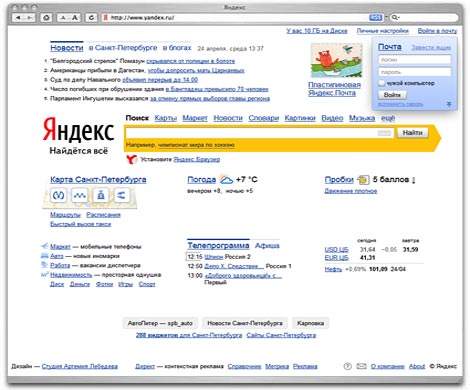470x390 pixels.
Task: Open the plasticine Yandex Mail cat thumbnail
Action: click(336, 60)
